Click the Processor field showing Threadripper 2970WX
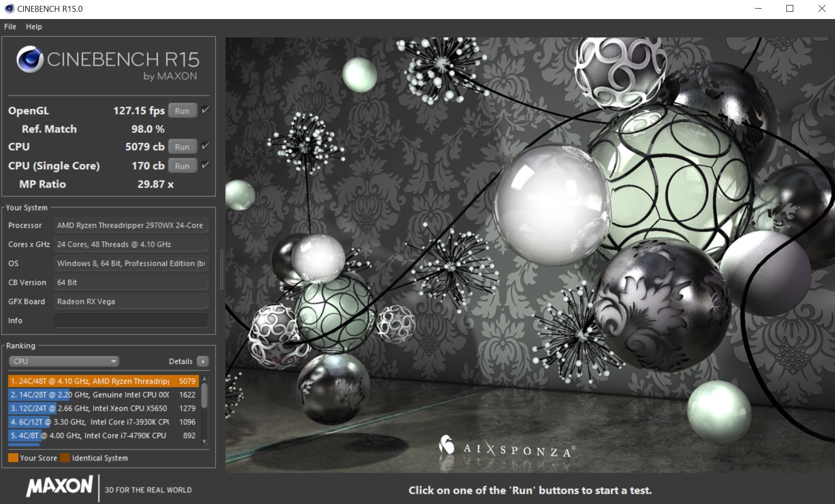The height and width of the screenshot is (504, 835). 131,225
